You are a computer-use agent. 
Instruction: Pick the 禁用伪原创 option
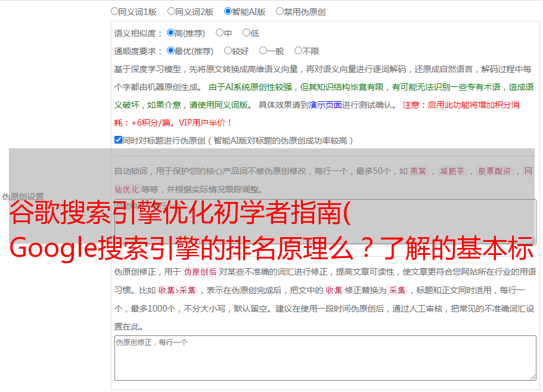280,11
